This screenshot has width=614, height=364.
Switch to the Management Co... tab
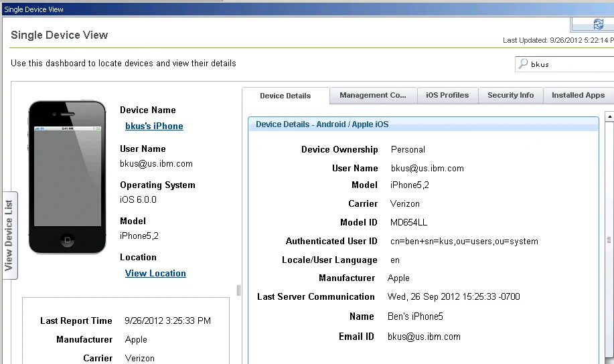point(373,96)
